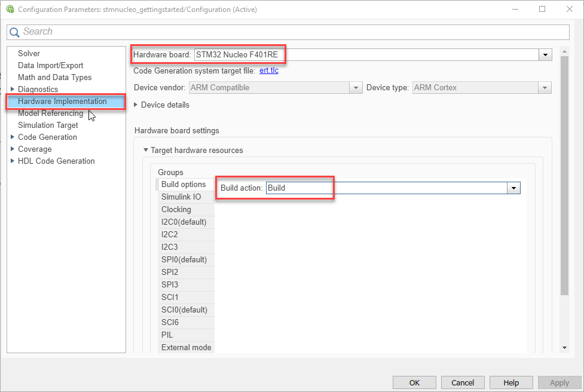Click the Simulink logo in title bar
584x392 pixels.
pos(10,10)
